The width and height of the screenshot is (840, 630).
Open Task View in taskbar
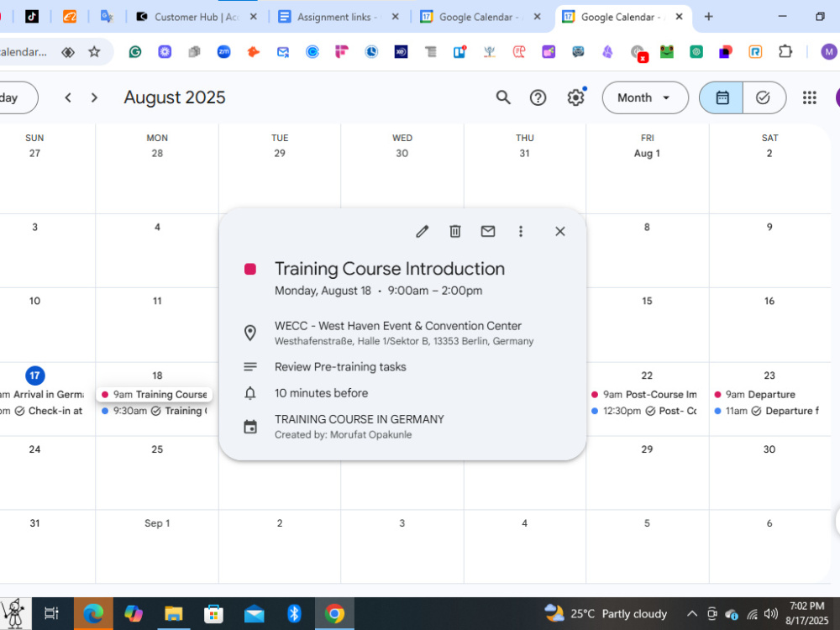click(52, 613)
